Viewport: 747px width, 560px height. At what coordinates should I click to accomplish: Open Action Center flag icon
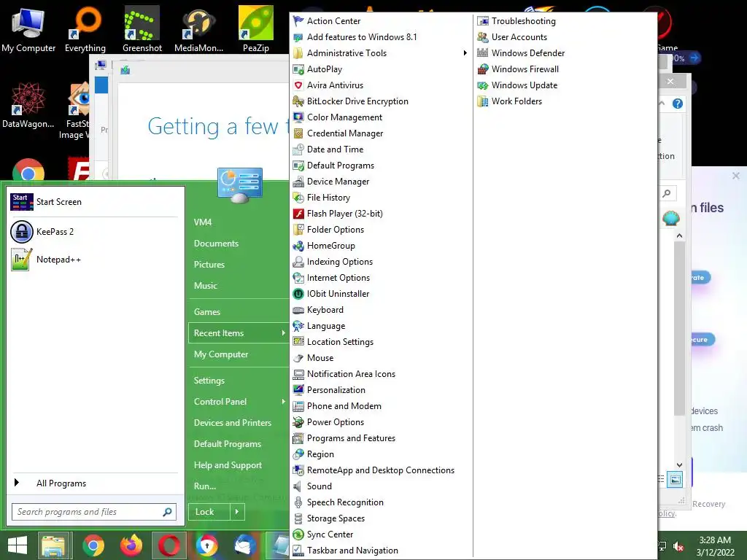pyautogui.click(x=298, y=21)
